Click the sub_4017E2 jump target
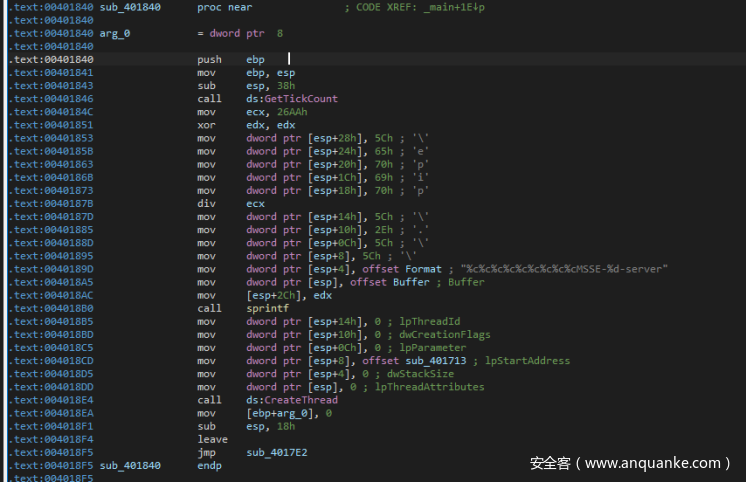The width and height of the screenshot is (746, 482). click(x=277, y=453)
